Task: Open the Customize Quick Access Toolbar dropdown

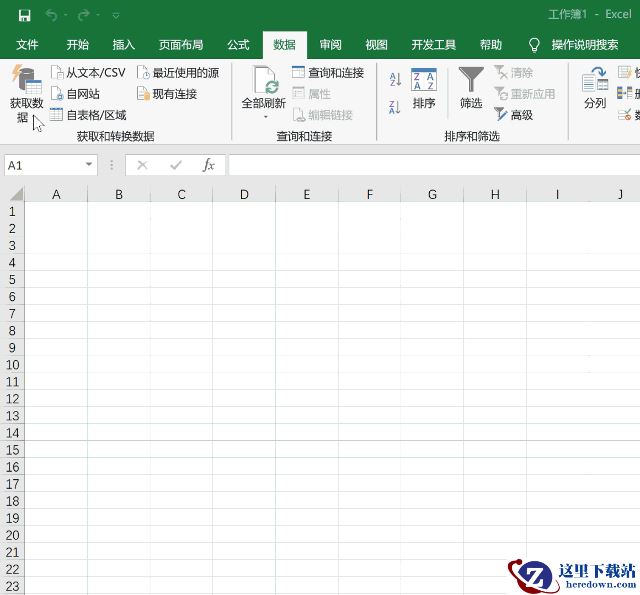Action: (116, 16)
